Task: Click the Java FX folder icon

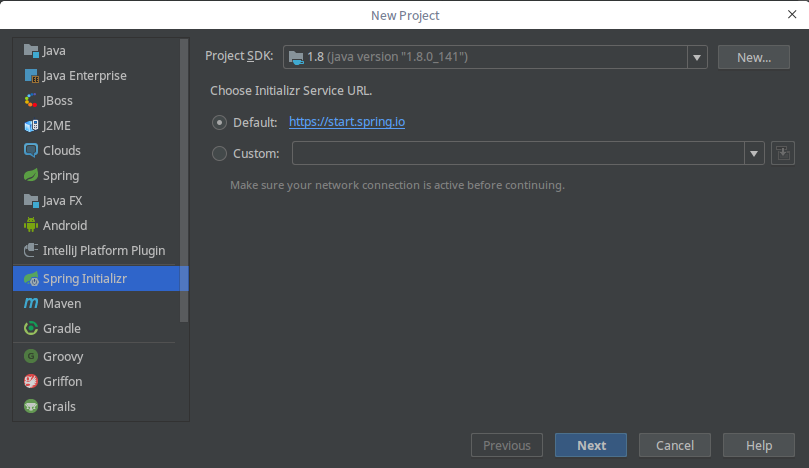Action: point(31,200)
